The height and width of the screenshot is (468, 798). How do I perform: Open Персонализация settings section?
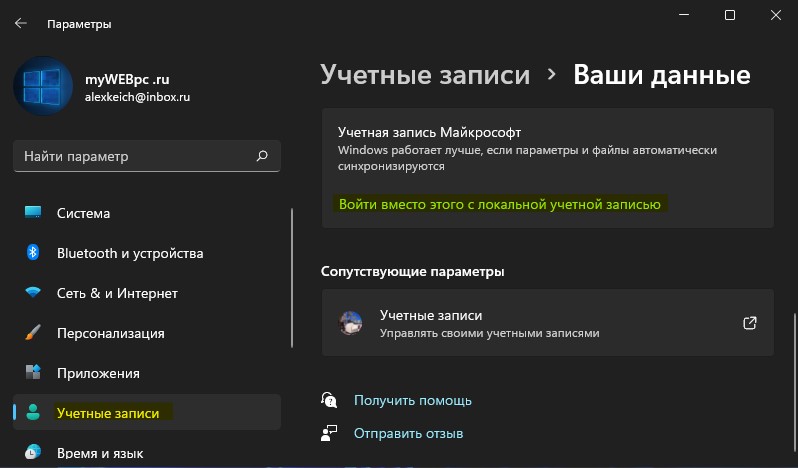pyautogui.click(x=147, y=333)
